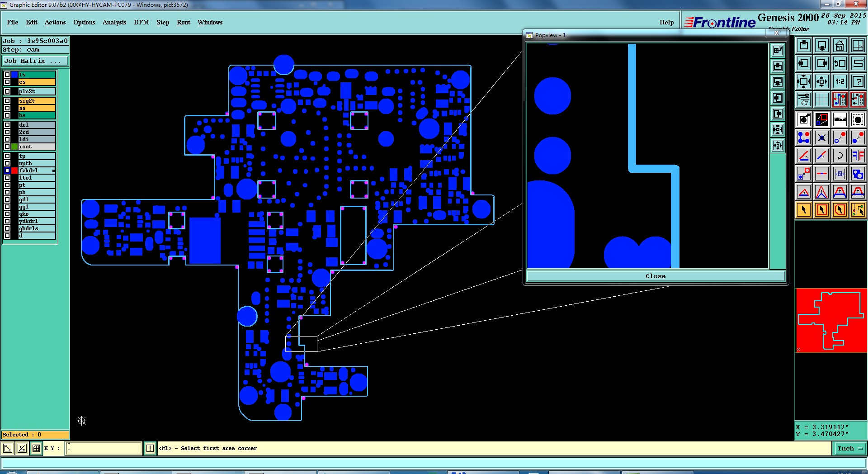Open the Actions menu
Image resolution: width=868 pixels, height=474 pixels.
(x=55, y=22)
